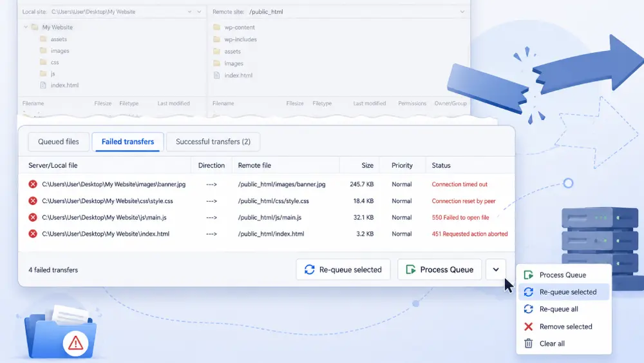Viewport: 644px width, 363px height.
Task: Click the red error icon beside index.html transfer
Action: 33,234
